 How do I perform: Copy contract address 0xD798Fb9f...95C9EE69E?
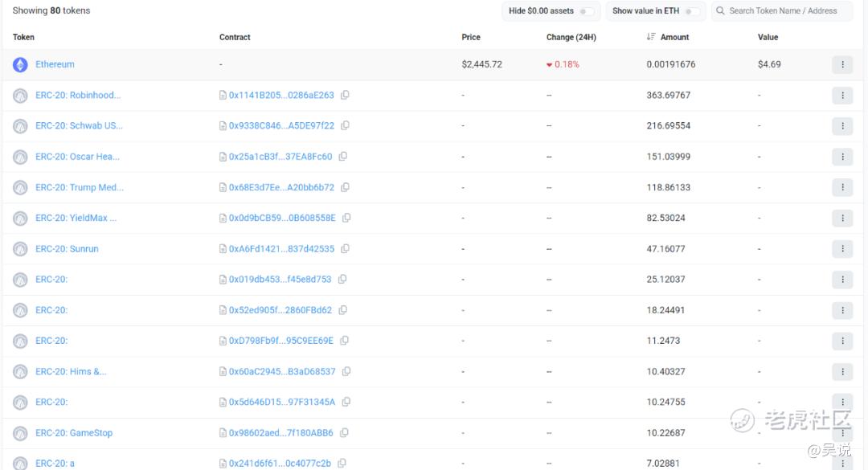[344, 341]
